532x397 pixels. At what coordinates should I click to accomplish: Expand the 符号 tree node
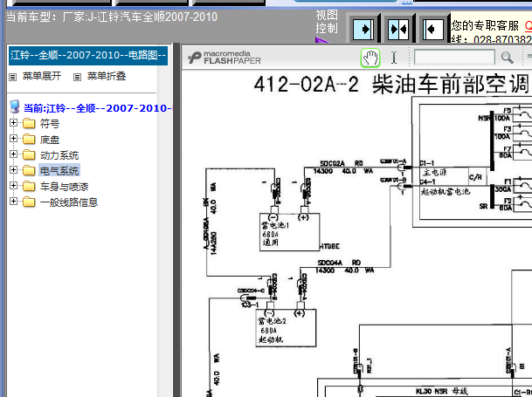pos(13,122)
